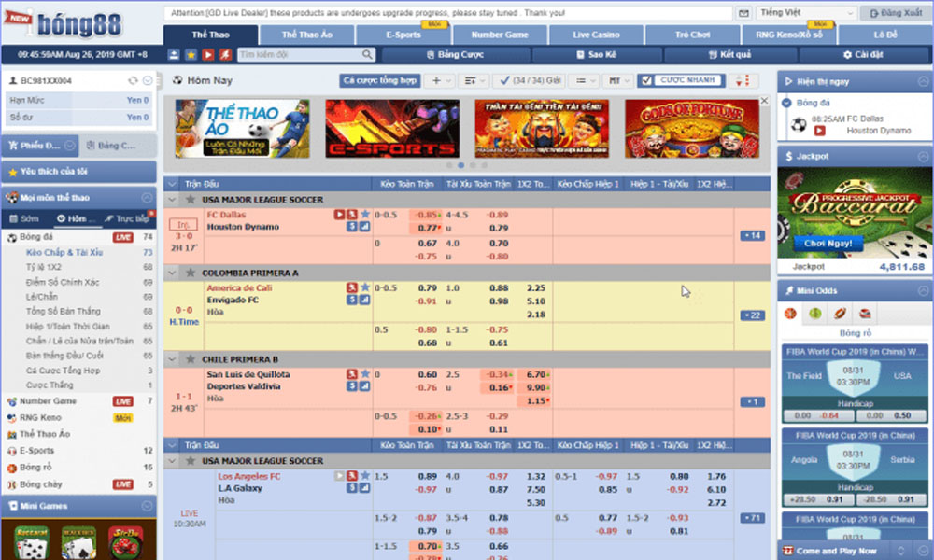This screenshot has height=560, width=934.
Task: Refresh the account balance for BC981XX004
Action: [x=134, y=80]
